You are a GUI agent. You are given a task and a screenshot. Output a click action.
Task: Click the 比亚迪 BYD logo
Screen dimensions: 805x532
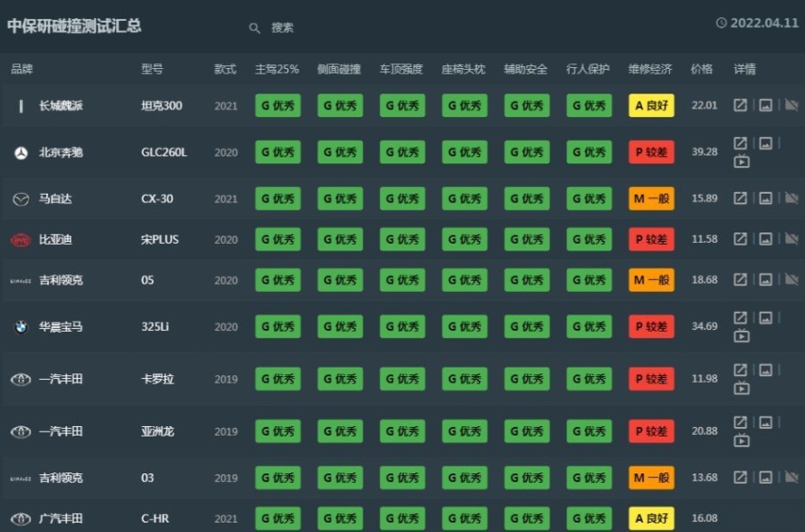pos(21,240)
